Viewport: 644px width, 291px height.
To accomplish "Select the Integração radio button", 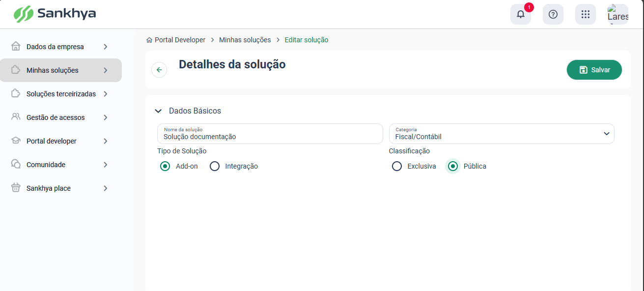I will (x=215, y=166).
